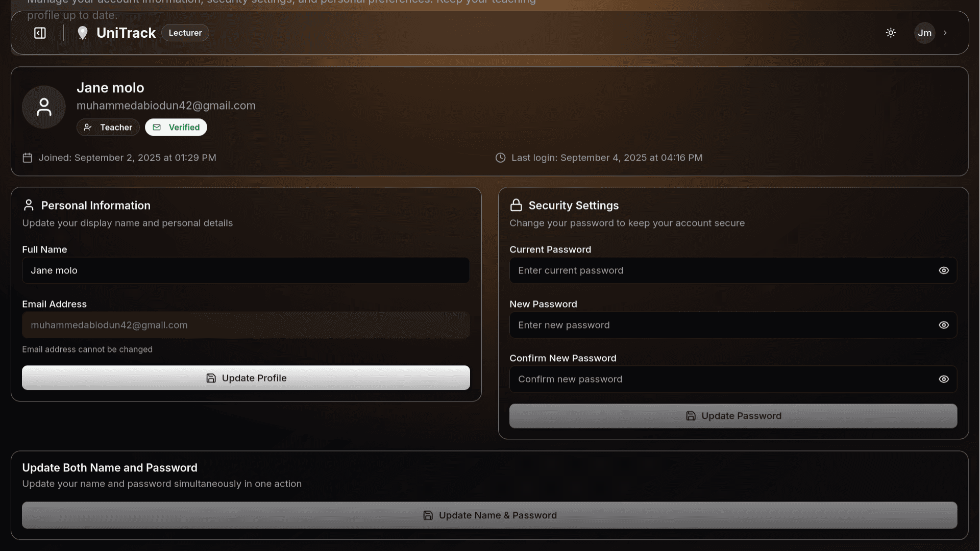Click the clock icon beside Last login

click(x=500, y=158)
